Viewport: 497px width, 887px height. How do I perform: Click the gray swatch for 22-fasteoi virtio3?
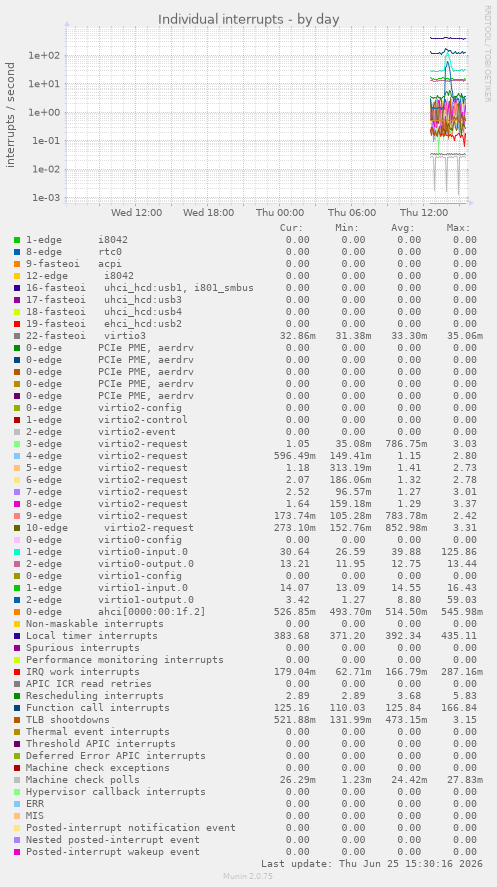(x=17, y=335)
